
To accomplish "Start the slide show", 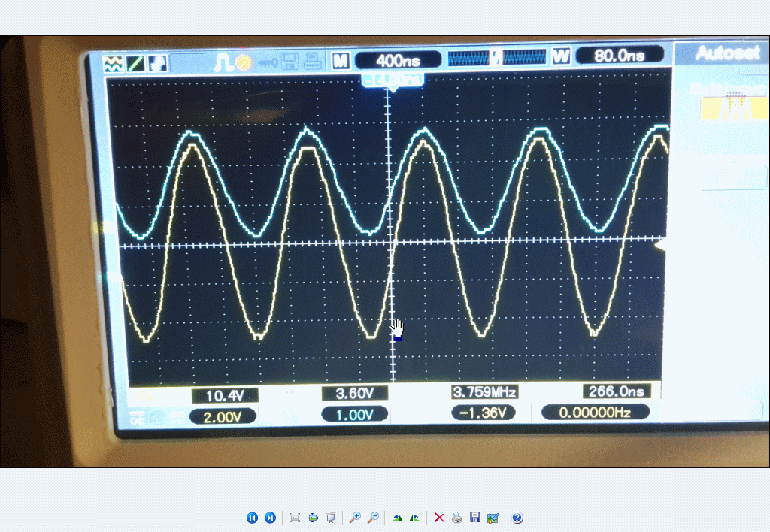I will point(330,518).
